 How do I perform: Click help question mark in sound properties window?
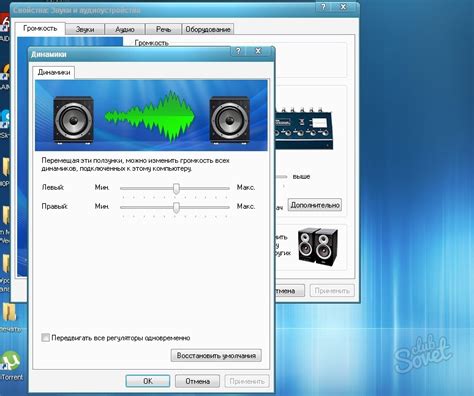(x=323, y=7)
